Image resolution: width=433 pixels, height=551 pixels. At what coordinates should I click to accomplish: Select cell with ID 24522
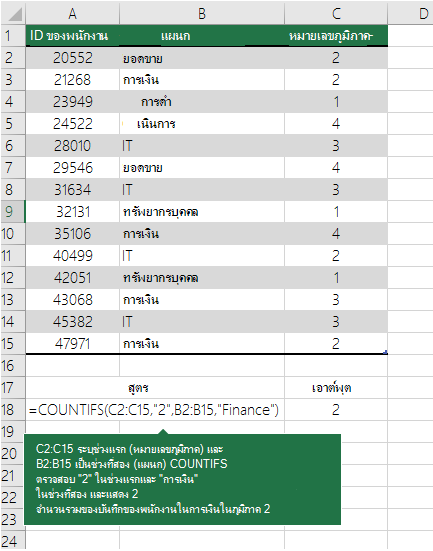click(72, 124)
